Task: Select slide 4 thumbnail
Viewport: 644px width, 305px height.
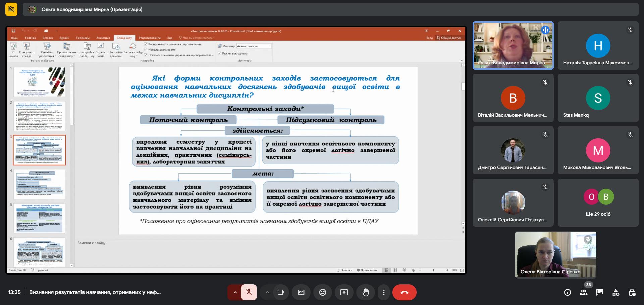Action: click(x=39, y=184)
